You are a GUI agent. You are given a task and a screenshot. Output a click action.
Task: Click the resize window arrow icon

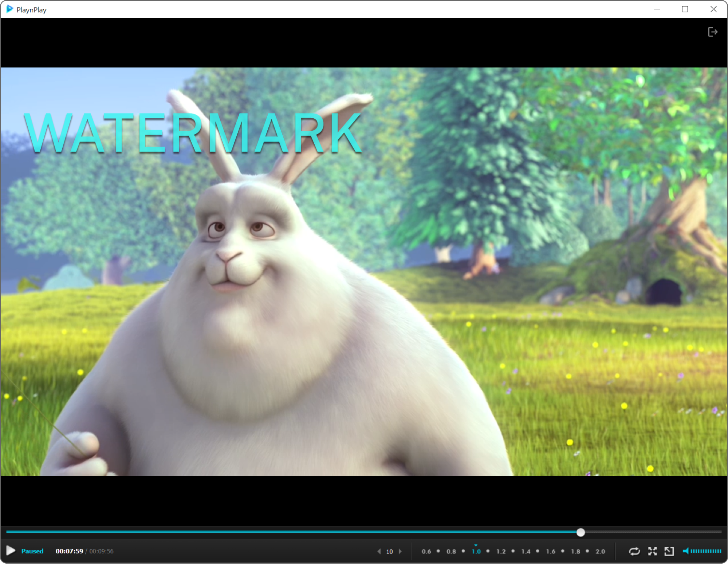(x=669, y=551)
